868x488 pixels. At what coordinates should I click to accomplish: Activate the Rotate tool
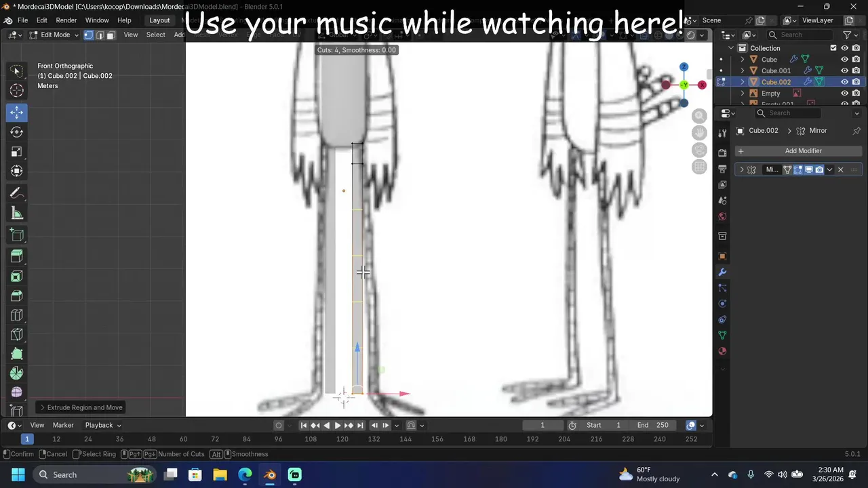[17, 131]
